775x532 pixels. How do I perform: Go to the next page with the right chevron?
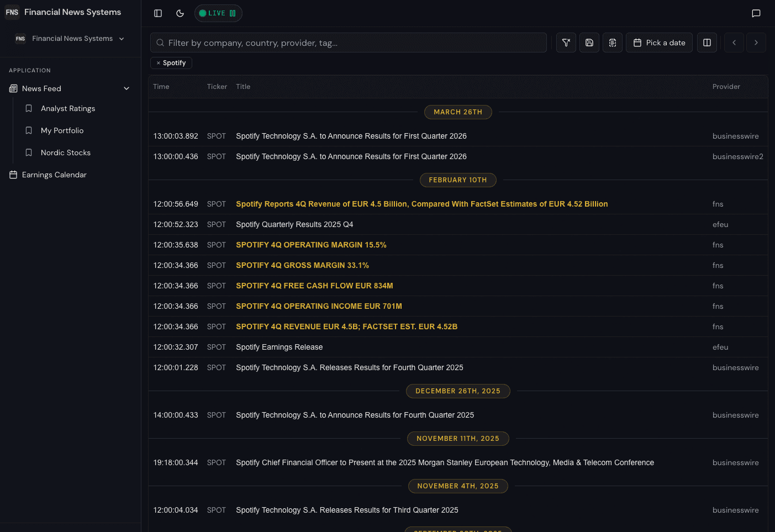click(756, 42)
